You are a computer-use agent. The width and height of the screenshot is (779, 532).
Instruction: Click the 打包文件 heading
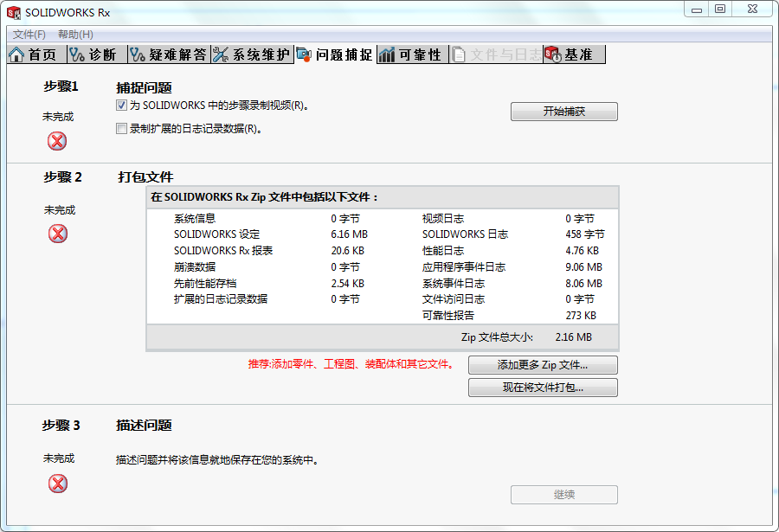click(x=145, y=176)
